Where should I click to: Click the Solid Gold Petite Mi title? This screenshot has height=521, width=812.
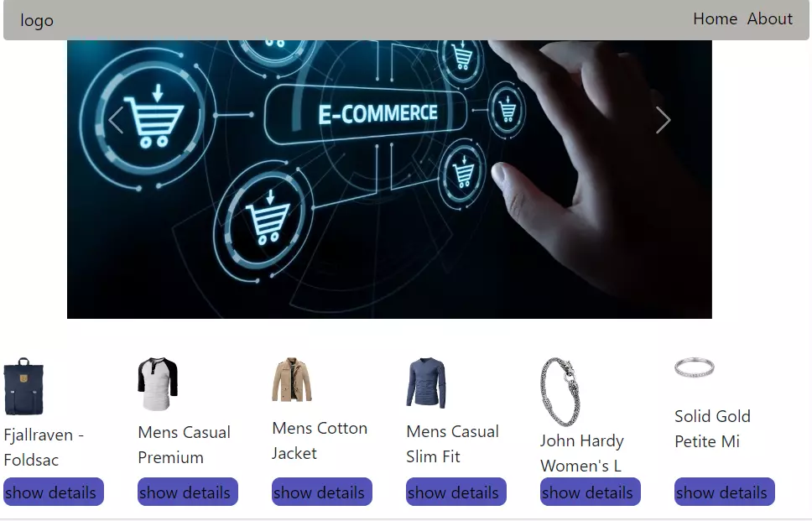tap(712, 429)
